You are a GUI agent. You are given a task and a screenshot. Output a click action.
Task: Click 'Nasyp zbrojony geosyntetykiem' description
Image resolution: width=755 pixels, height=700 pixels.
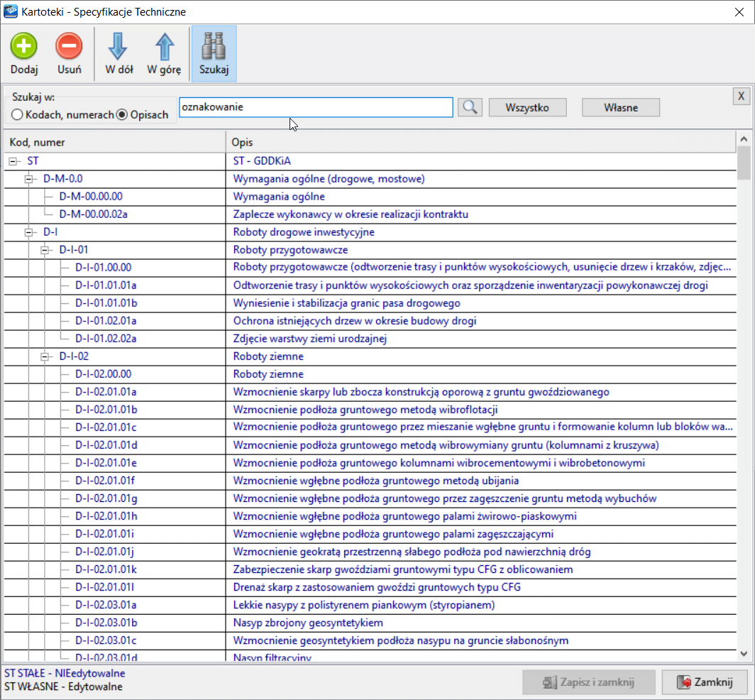pos(308,623)
